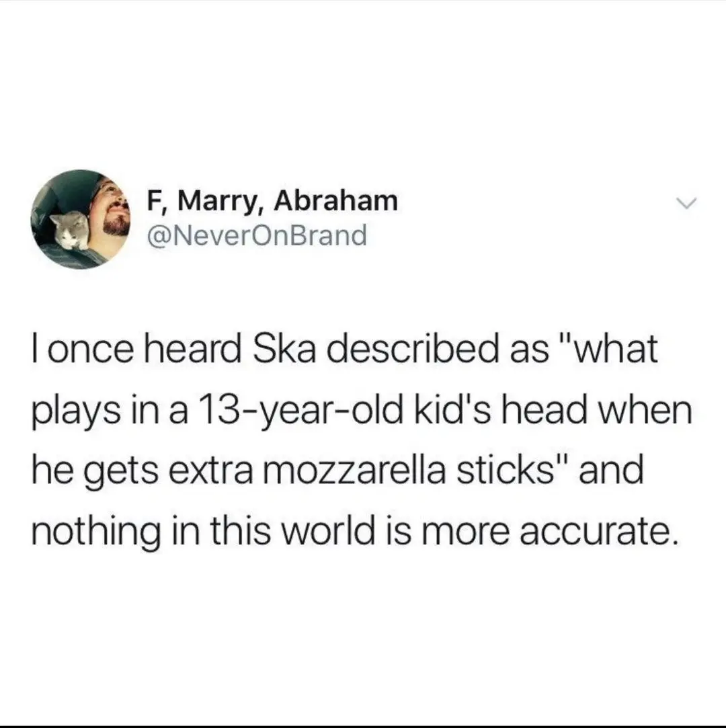This screenshot has width=726, height=728.
Task: Open the tweet options chevron
Action: (686, 203)
